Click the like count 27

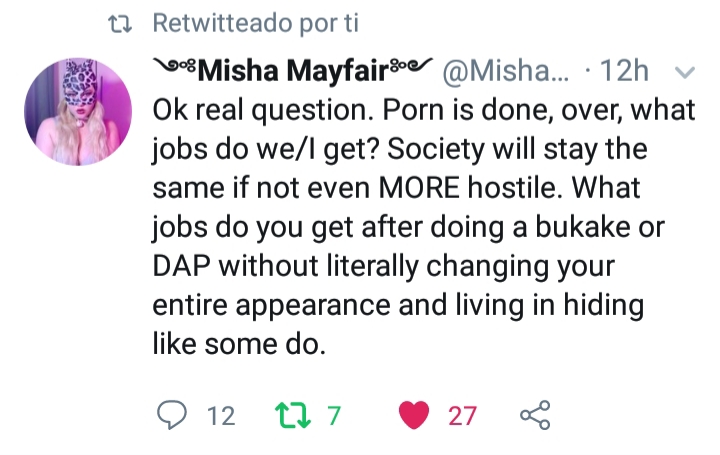[462, 415]
